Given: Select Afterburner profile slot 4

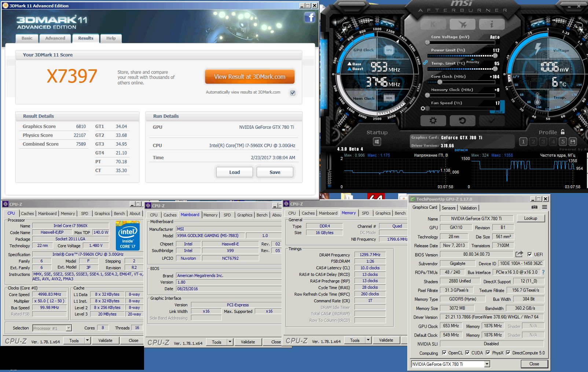Looking at the screenshot, I should pyautogui.click(x=553, y=142).
